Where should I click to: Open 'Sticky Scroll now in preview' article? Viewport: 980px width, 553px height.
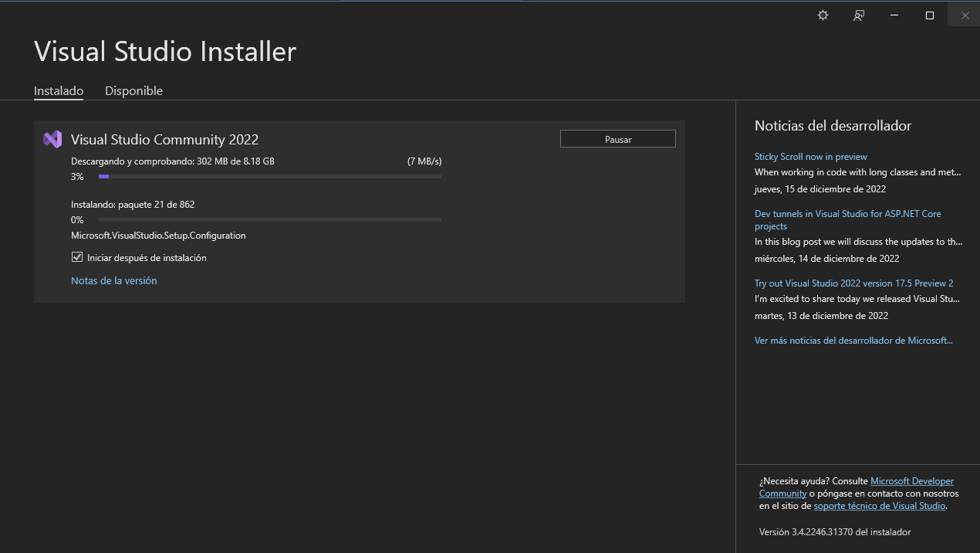click(810, 157)
